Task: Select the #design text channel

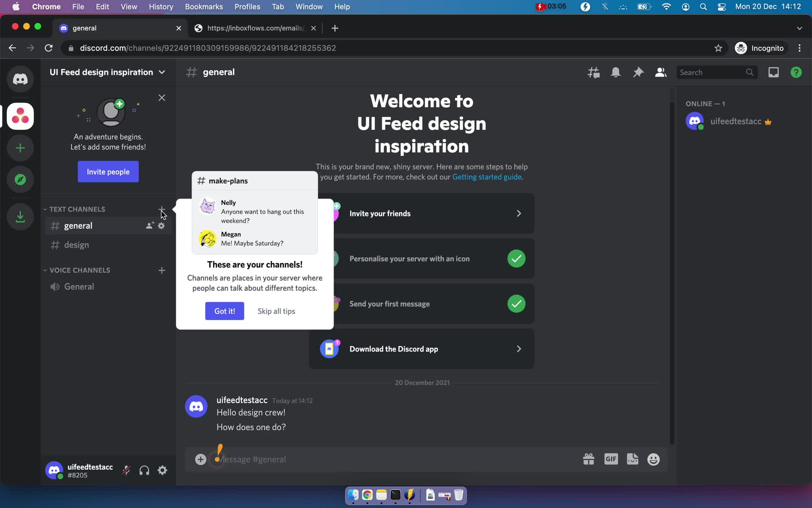Action: pos(77,245)
